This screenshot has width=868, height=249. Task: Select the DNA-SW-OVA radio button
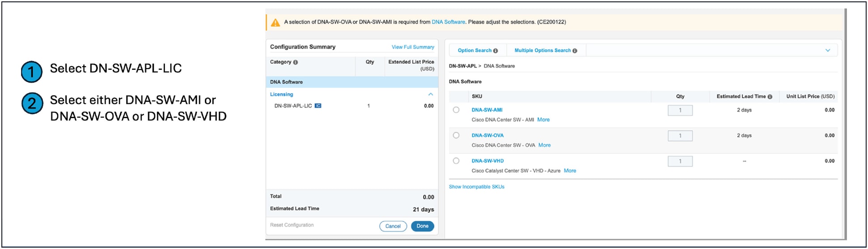tap(456, 135)
